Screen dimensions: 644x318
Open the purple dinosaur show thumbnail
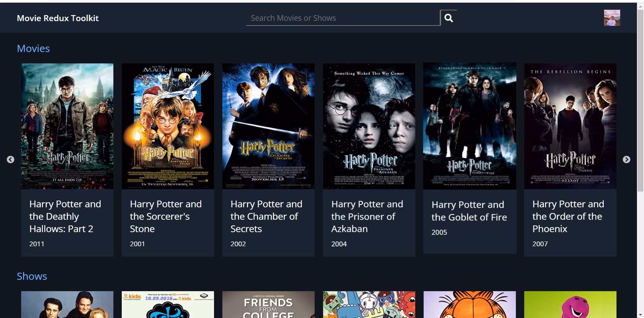(x=570, y=305)
